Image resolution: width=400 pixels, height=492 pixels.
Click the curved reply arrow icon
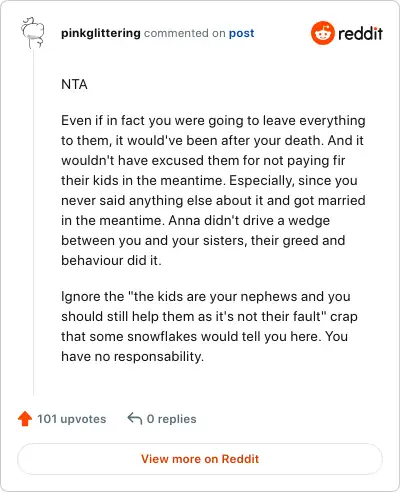click(x=135, y=418)
